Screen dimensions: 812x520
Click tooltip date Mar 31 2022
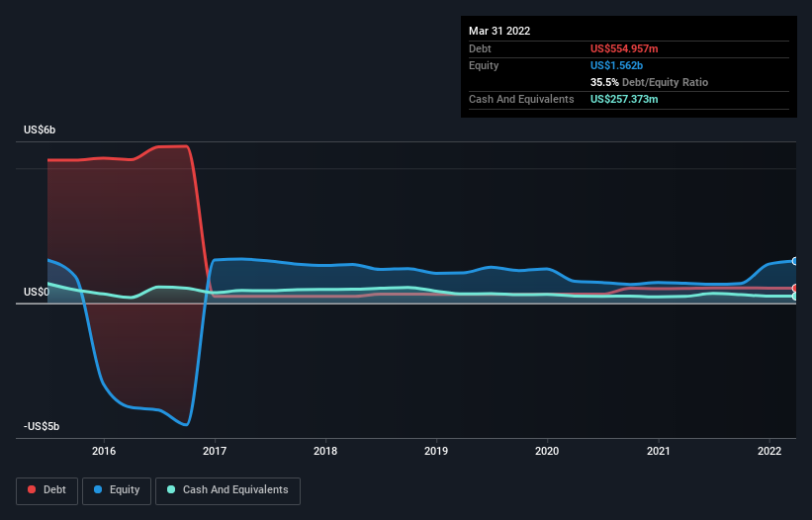click(499, 31)
